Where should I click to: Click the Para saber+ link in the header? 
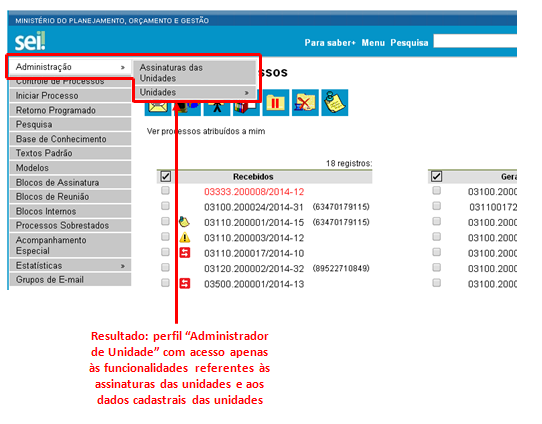click(330, 43)
